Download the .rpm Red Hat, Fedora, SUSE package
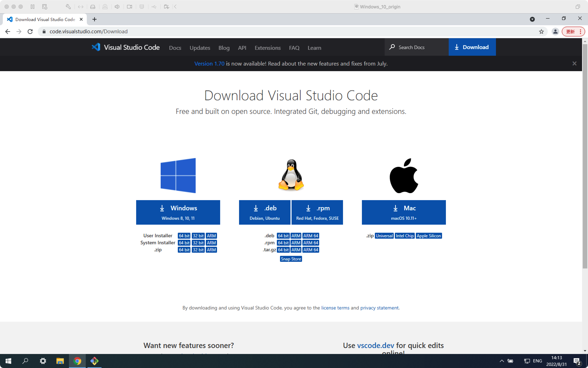Screen dimensions: 588x368 pos(317,212)
